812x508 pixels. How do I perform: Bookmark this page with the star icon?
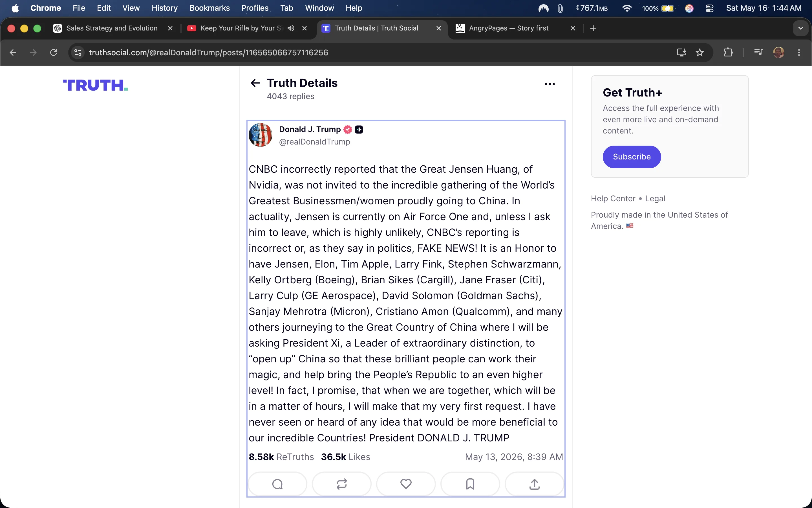[700, 52]
